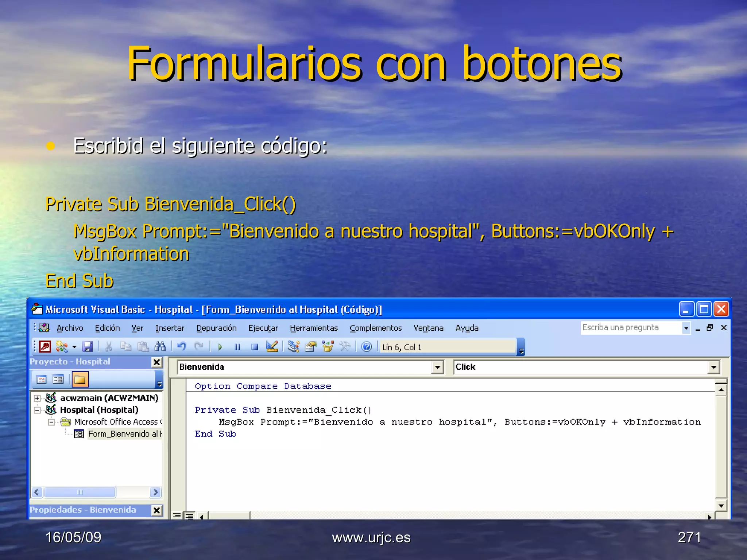
Task: Open the toolbar options arrow after Lín 6, Col 1
Action: 521,347
